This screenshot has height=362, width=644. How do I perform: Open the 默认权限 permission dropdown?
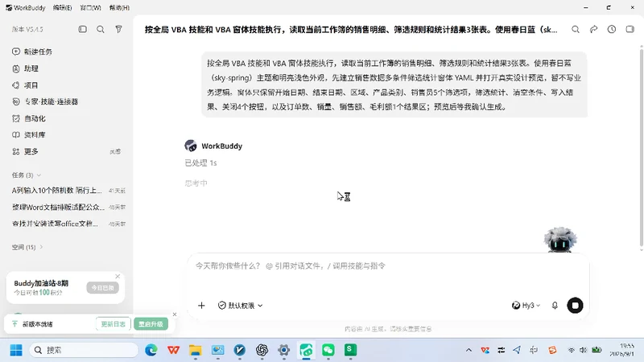pos(240,306)
